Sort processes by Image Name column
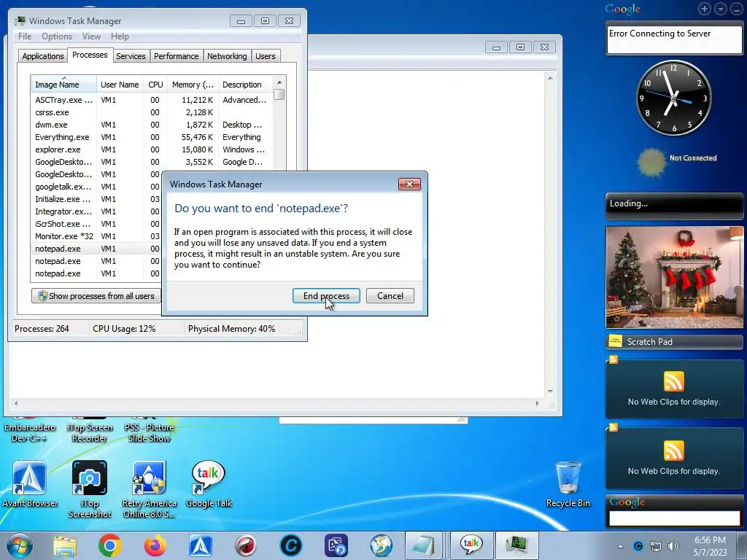The height and width of the screenshot is (560, 747). 64,85
